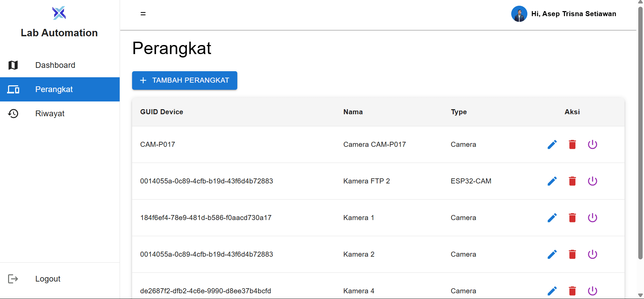
Task: Log out via the Logout link
Action: pyautogui.click(x=48, y=279)
